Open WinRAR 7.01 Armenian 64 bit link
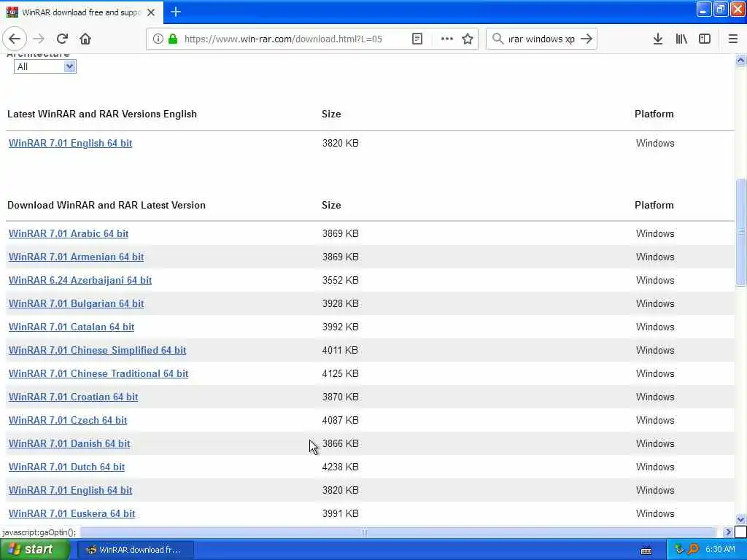The width and height of the screenshot is (747, 560). coord(76,257)
